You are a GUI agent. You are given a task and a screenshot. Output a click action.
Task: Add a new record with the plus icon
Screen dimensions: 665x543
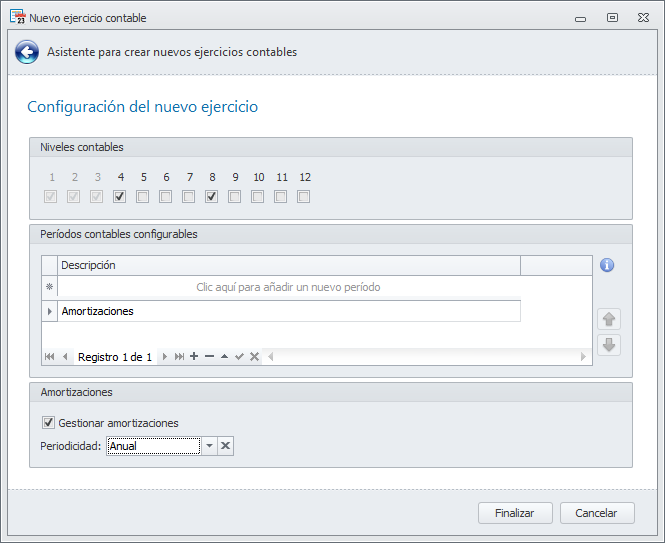pos(194,357)
